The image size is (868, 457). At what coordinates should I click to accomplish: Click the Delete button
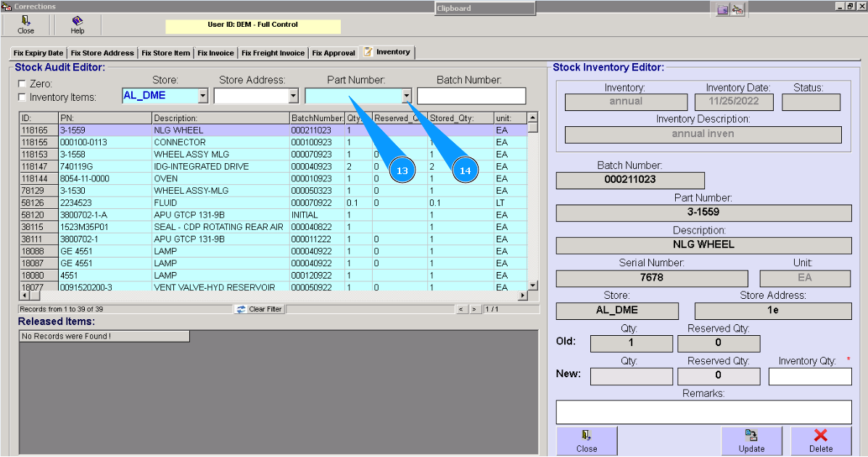click(x=820, y=441)
